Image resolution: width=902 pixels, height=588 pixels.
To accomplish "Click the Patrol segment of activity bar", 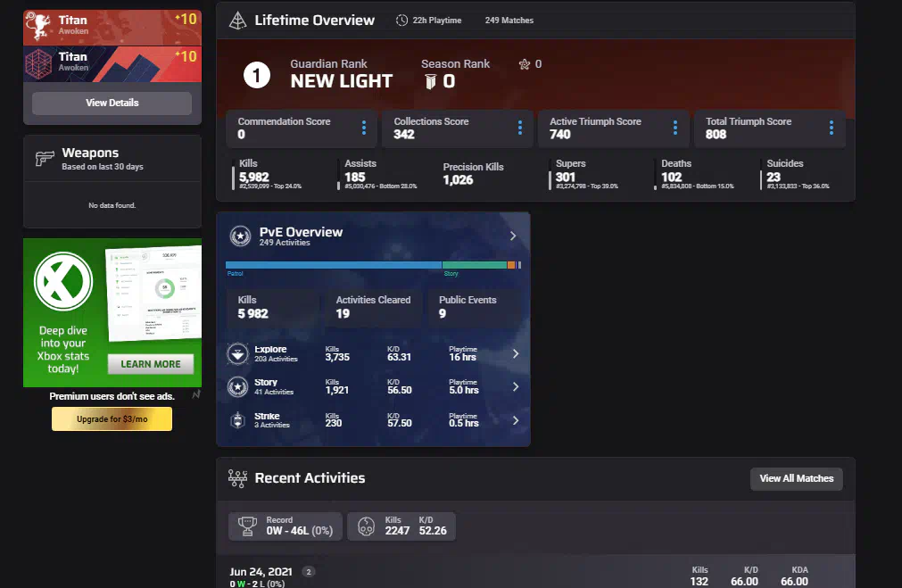I will click(333, 265).
